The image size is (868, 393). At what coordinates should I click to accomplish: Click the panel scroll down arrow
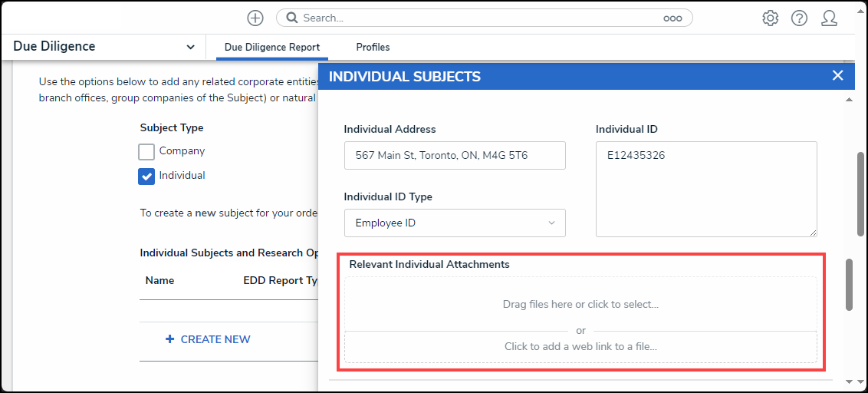pos(849,381)
